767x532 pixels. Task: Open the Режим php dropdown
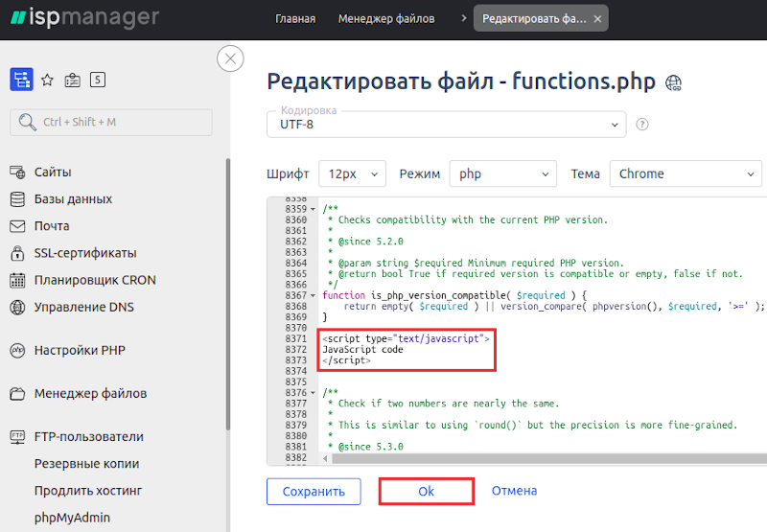[502, 173]
